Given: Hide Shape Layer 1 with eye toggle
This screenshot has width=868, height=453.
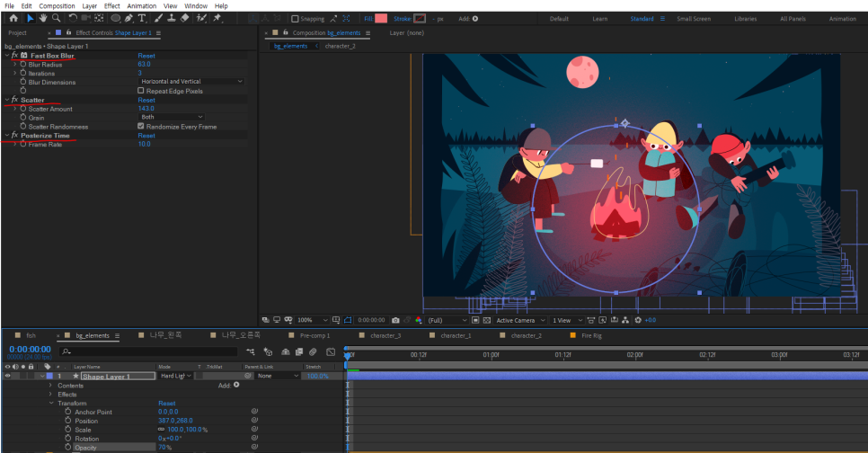Looking at the screenshot, I should [8, 376].
